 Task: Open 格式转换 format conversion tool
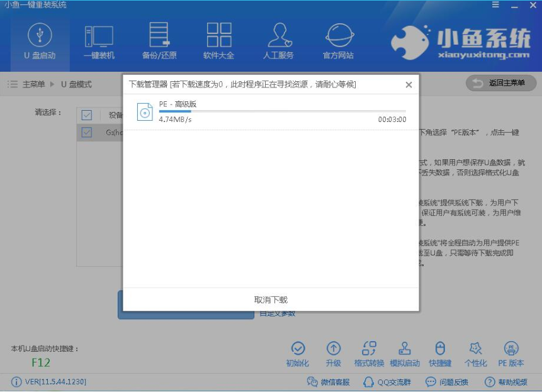coord(369,354)
